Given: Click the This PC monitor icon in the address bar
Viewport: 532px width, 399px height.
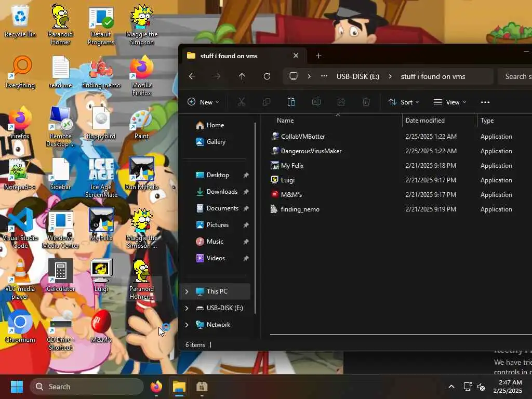Looking at the screenshot, I should [294, 76].
